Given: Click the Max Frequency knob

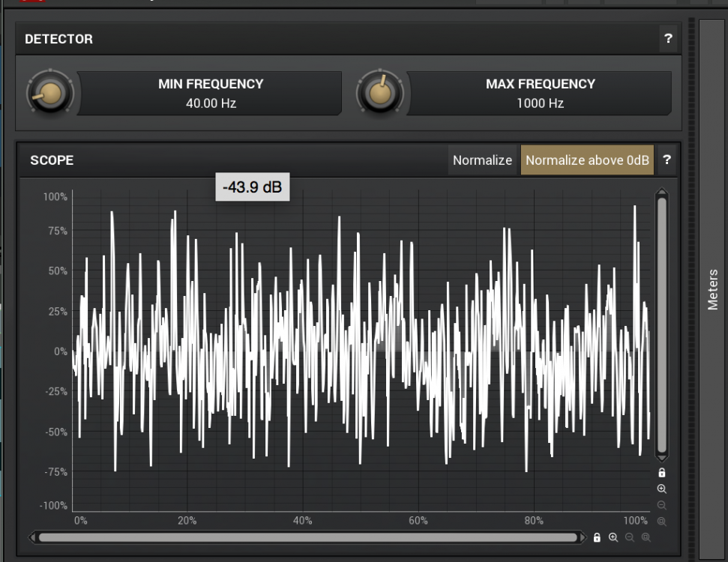Looking at the screenshot, I should click(380, 94).
